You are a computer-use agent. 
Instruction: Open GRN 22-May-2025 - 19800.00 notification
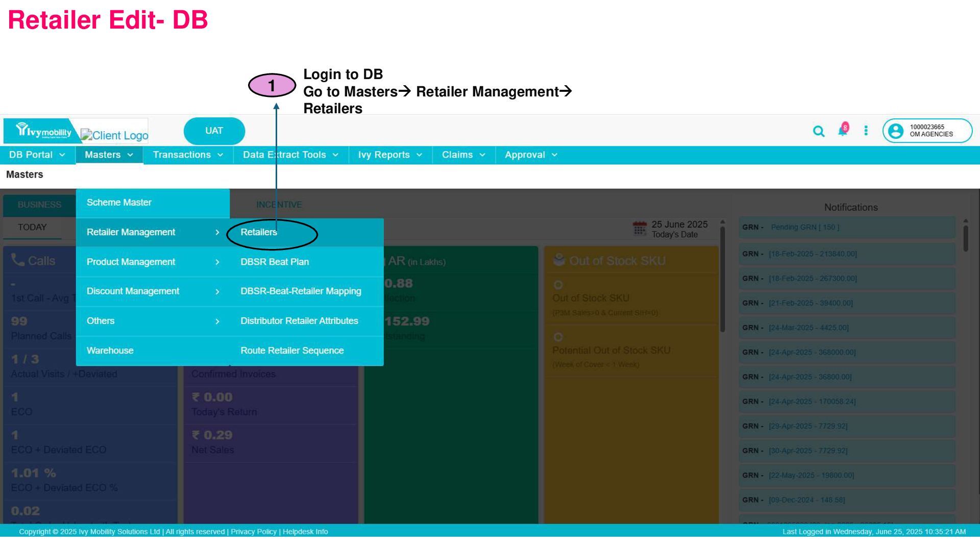(847, 475)
